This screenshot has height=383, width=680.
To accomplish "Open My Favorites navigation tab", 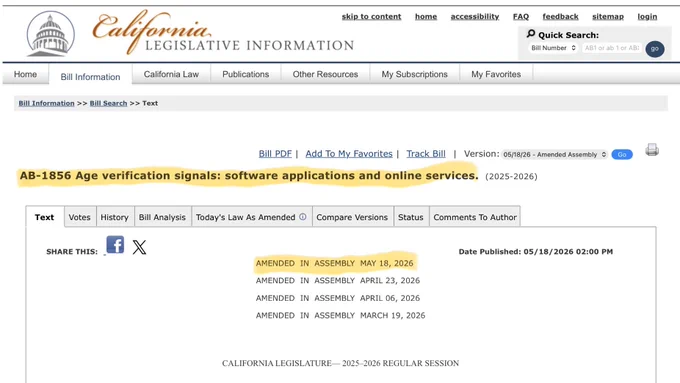I will point(496,74).
